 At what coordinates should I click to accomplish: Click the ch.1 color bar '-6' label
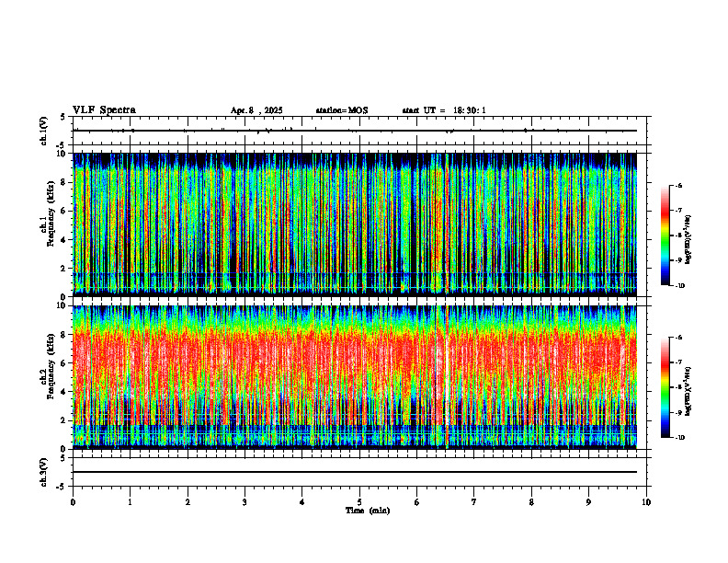click(x=678, y=185)
